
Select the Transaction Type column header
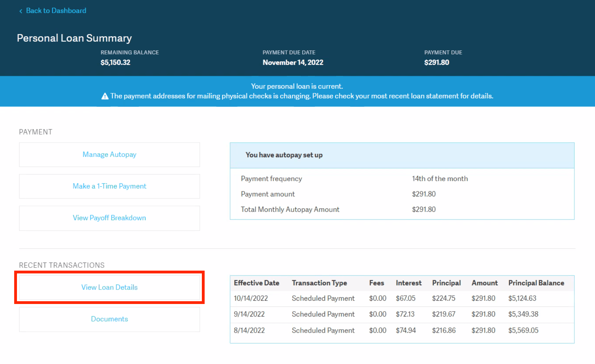pos(319,283)
